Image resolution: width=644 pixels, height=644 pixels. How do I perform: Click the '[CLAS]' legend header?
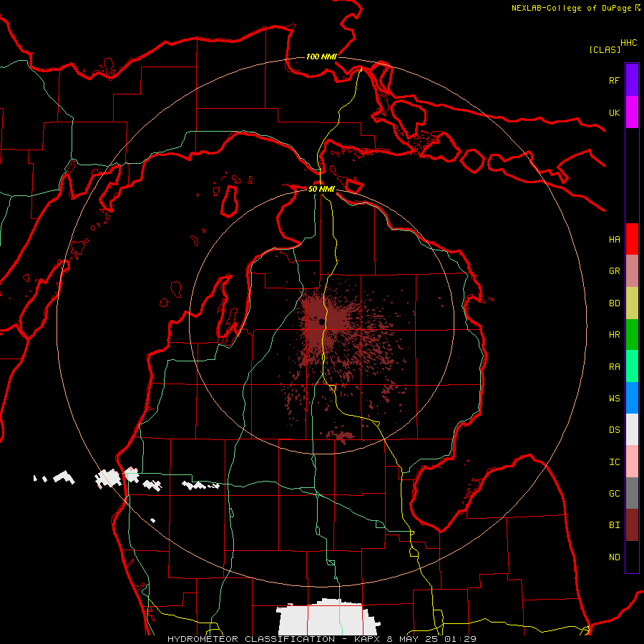click(x=605, y=49)
